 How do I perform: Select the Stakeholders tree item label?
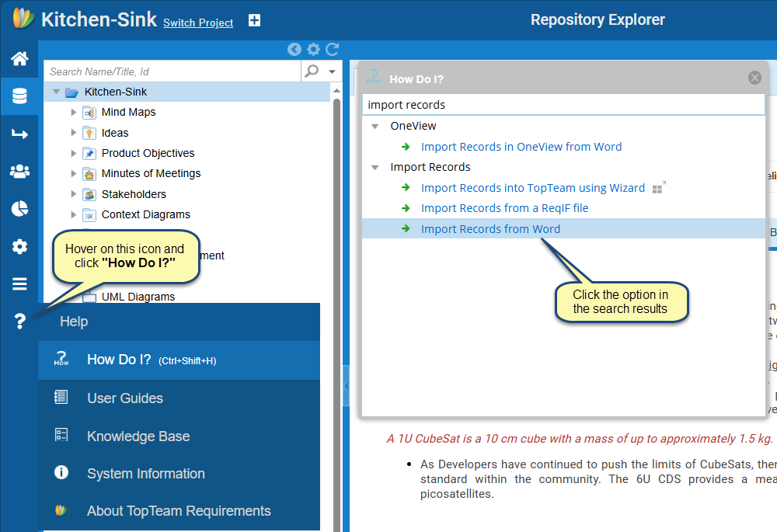point(134,194)
